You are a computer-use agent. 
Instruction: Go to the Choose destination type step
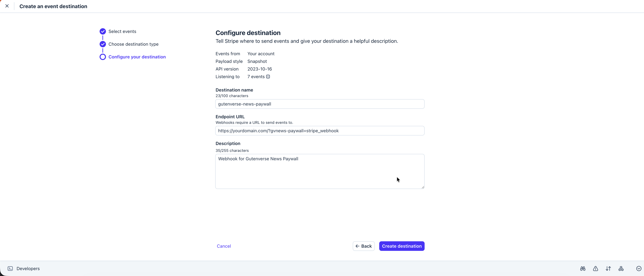tap(134, 44)
